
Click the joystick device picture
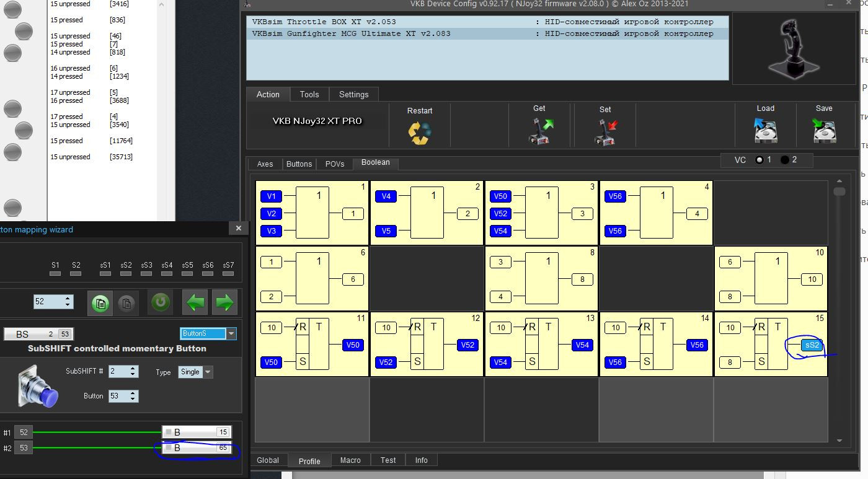coord(794,48)
